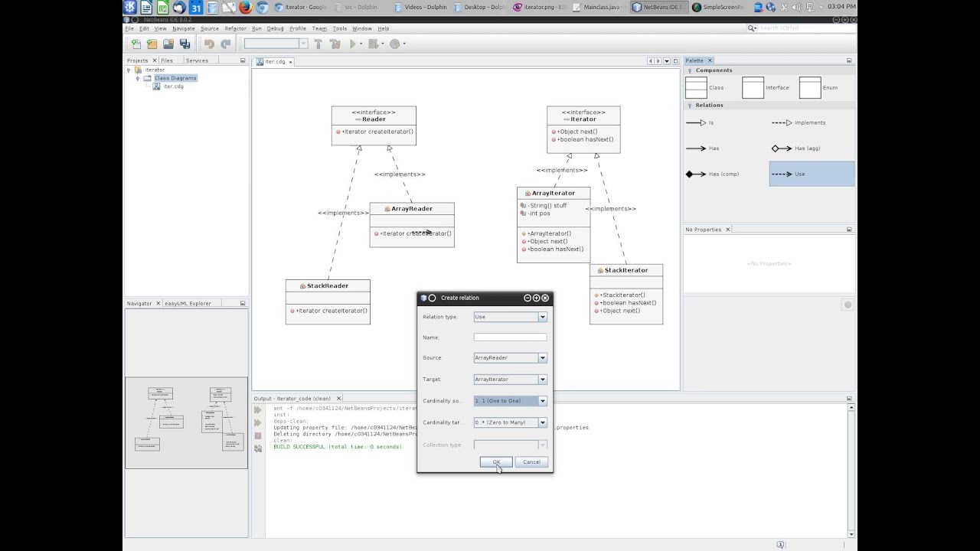Open the Cardinality source dropdown

click(542, 401)
